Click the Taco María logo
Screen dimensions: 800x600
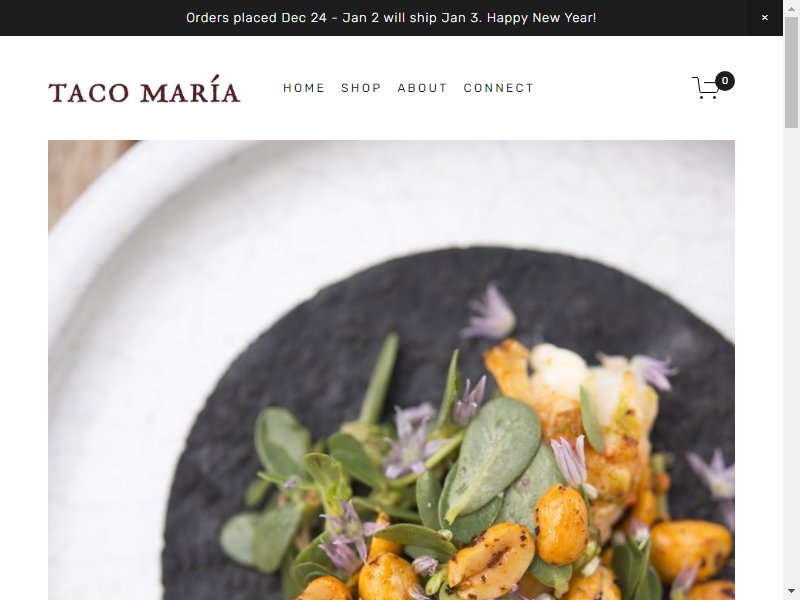(x=144, y=89)
